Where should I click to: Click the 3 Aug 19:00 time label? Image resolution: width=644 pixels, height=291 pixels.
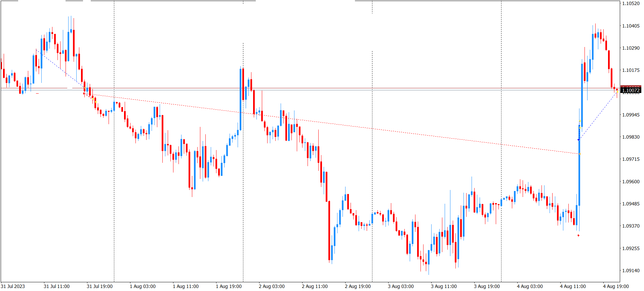click(x=487, y=286)
